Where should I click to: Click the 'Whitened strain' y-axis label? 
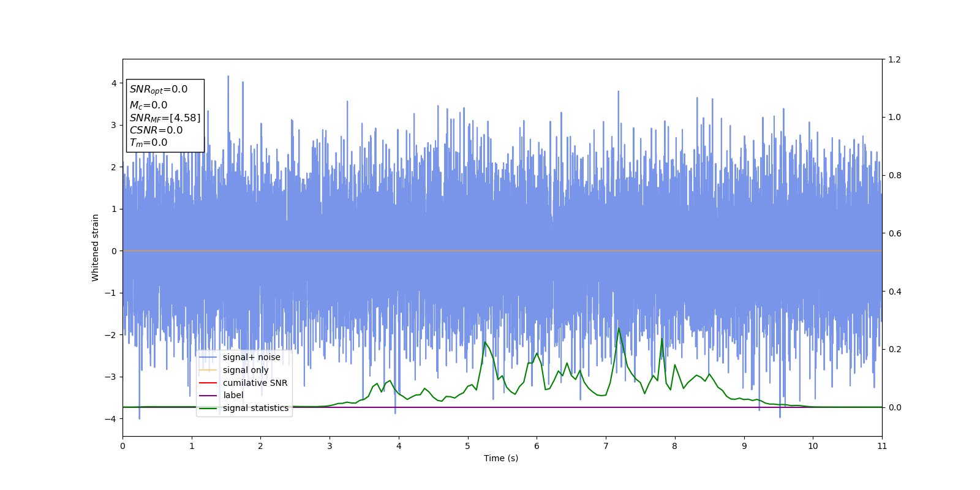pos(96,247)
